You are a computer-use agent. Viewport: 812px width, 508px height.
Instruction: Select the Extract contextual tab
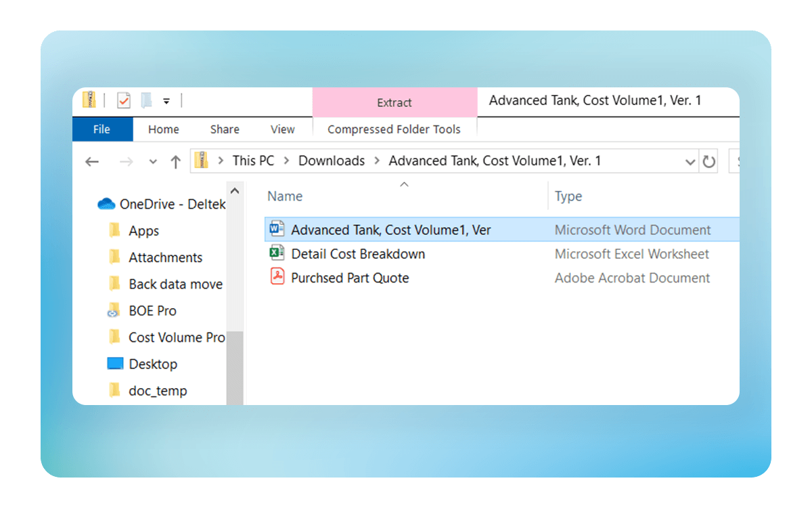[394, 103]
